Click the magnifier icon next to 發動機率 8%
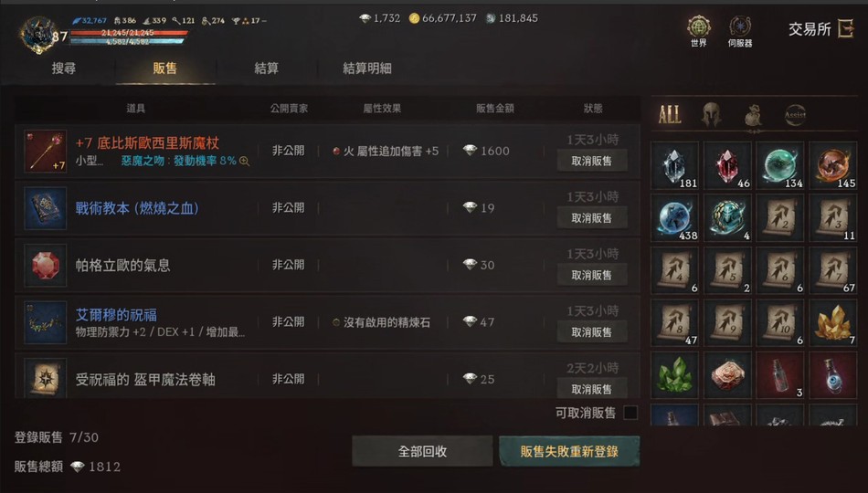868x493 pixels. tap(244, 161)
